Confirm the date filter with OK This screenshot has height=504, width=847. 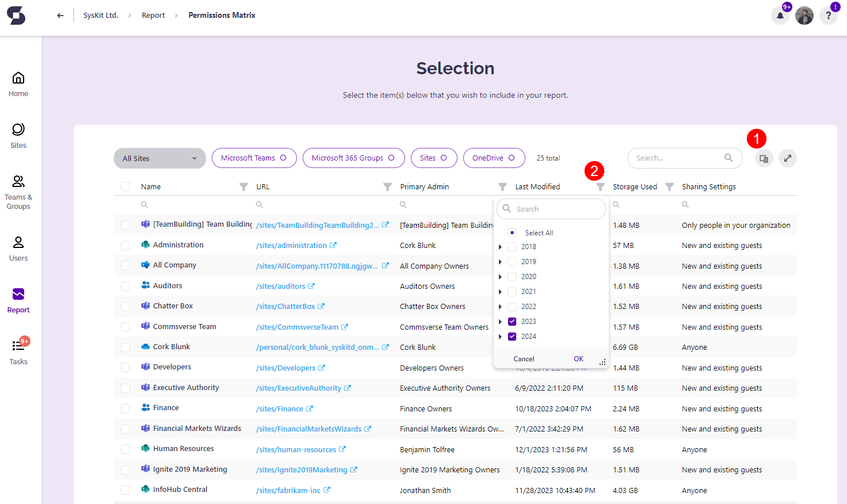click(x=578, y=358)
